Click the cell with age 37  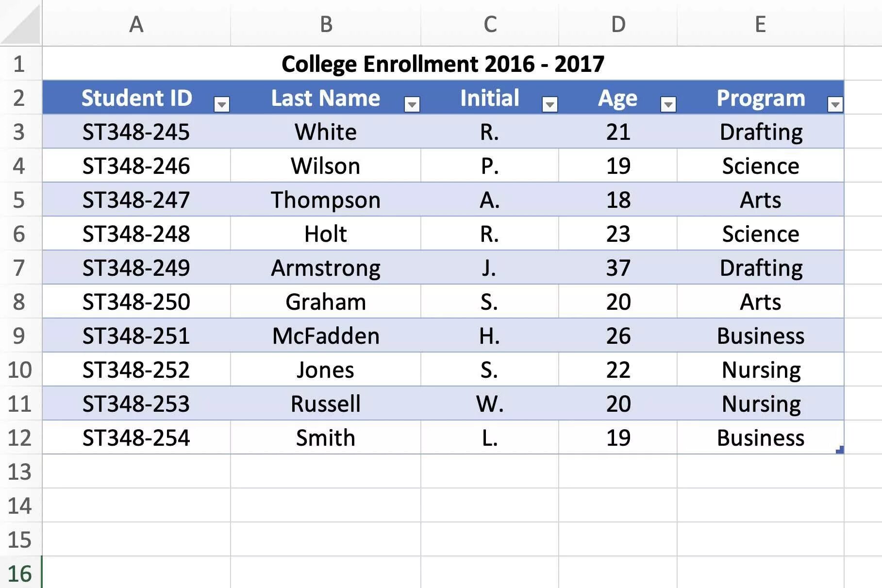[618, 268]
